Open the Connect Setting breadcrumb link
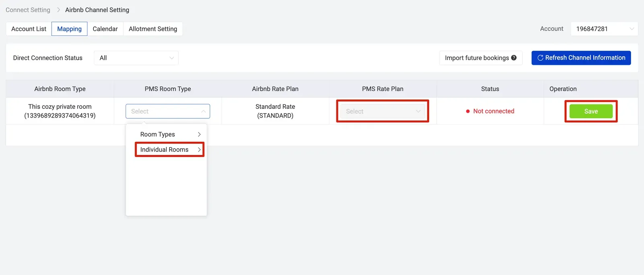This screenshot has width=644, height=275. point(27,10)
